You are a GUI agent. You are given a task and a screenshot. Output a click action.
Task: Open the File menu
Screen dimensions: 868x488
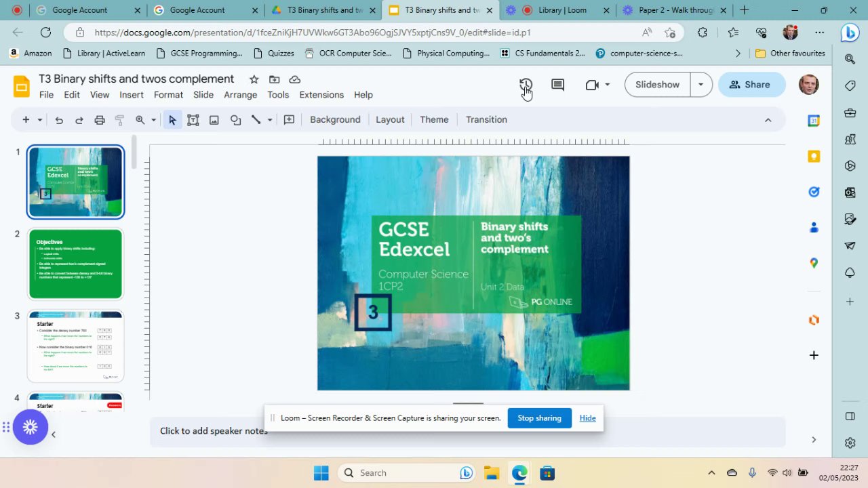[46, 95]
